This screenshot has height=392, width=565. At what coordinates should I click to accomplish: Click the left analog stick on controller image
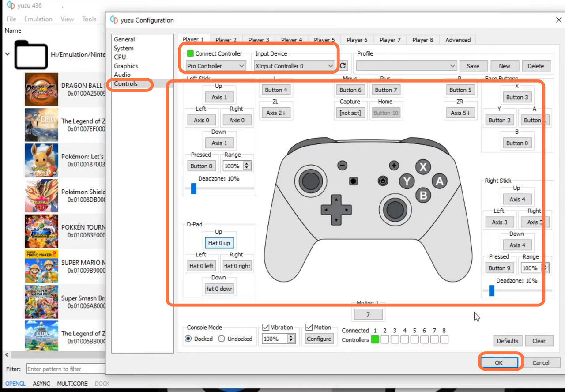(x=311, y=180)
